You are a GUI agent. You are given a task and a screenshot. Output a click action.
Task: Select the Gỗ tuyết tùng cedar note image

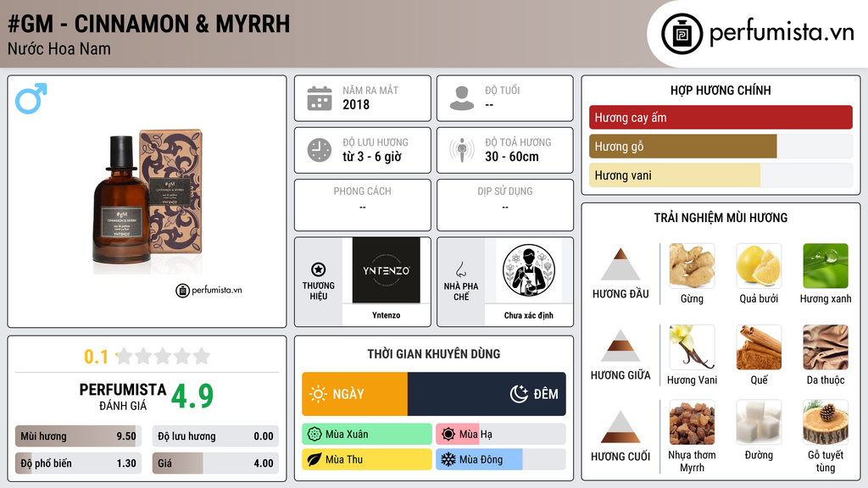[826, 423]
